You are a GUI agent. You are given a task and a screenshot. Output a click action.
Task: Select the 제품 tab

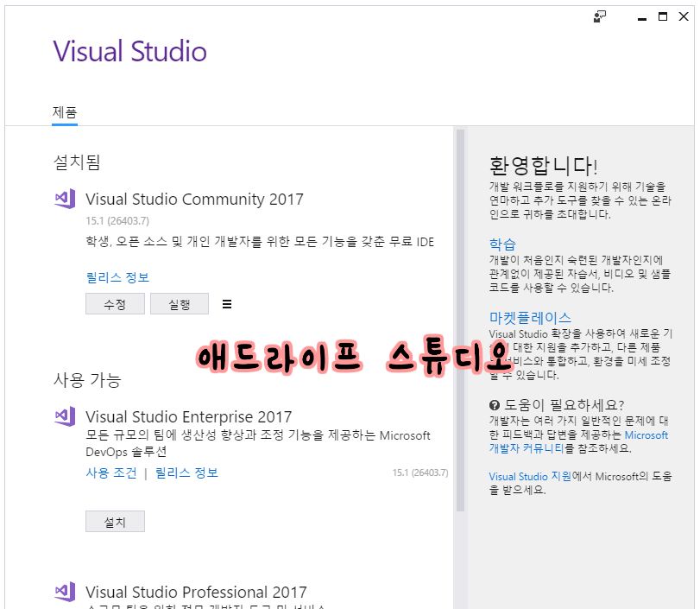point(65,112)
